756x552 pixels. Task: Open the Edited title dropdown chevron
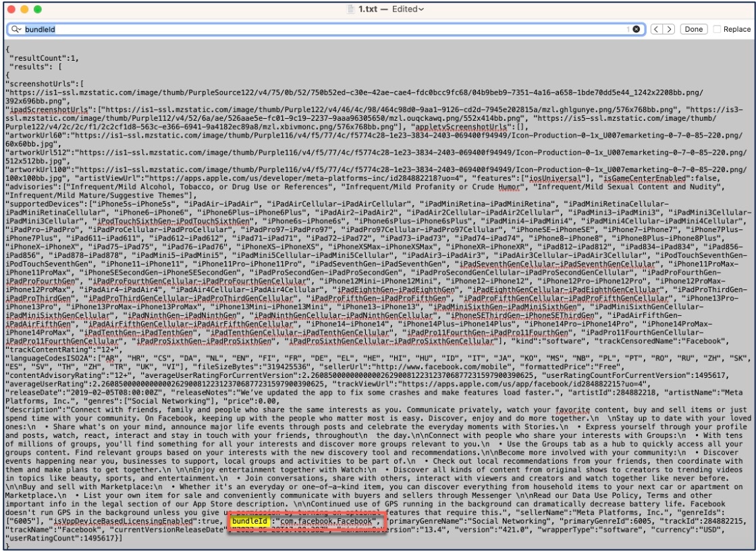[x=421, y=9]
